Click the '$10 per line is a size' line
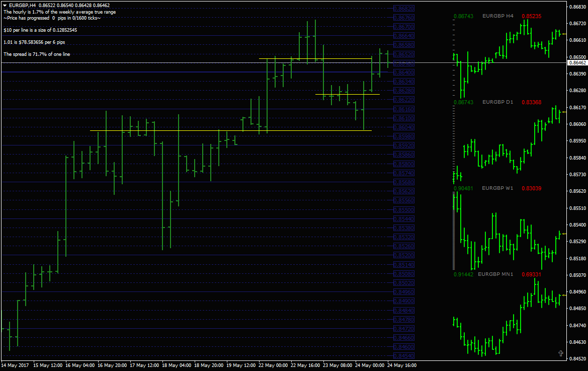588x371 pixels. tap(40, 30)
